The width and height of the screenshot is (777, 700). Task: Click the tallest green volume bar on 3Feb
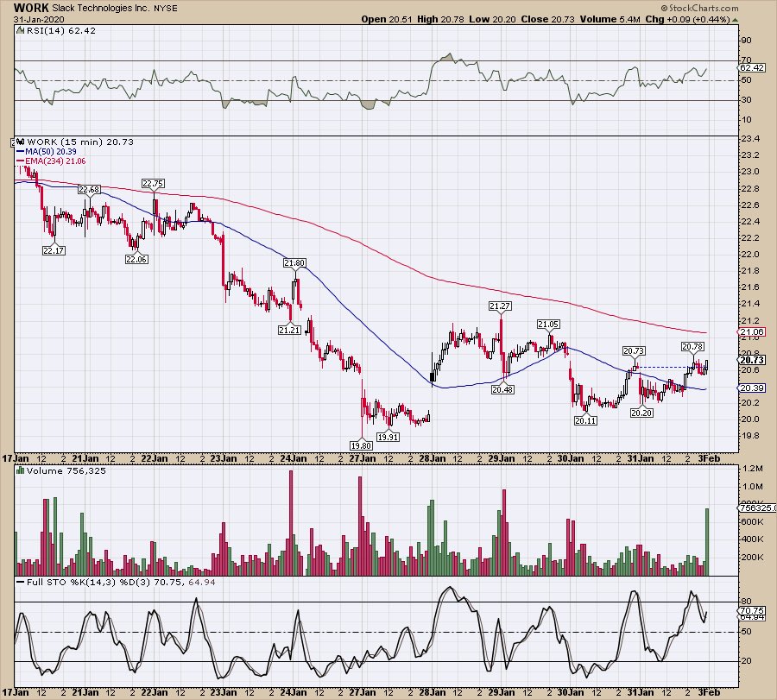pyautogui.click(x=707, y=541)
